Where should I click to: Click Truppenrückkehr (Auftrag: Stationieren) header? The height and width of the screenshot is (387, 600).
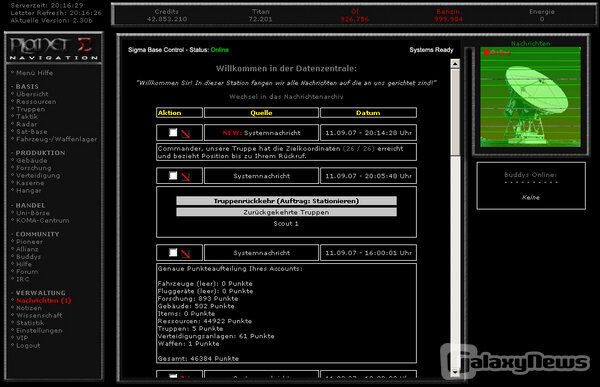[x=286, y=201]
